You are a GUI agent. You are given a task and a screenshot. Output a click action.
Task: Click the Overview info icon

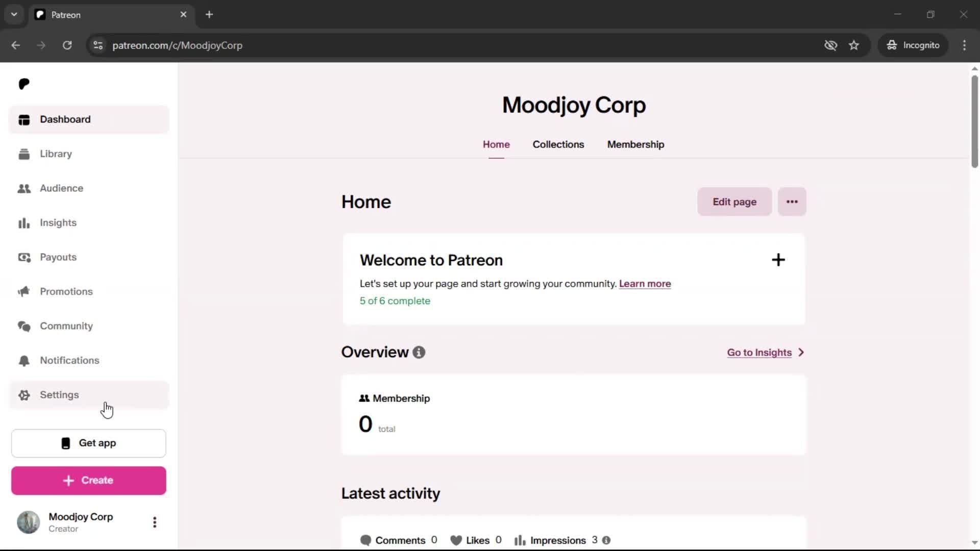[x=419, y=353]
